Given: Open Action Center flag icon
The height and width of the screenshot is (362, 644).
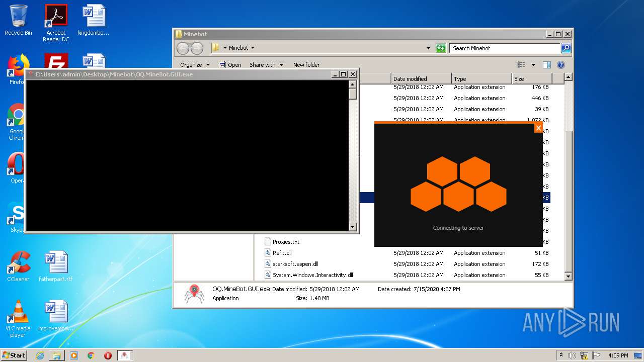Looking at the screenshot, I should point(596,355).
